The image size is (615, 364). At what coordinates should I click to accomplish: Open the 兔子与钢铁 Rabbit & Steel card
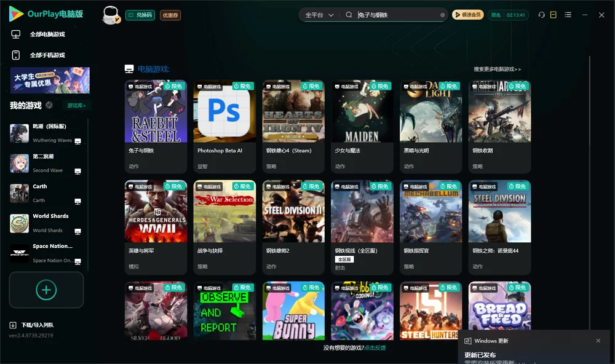click(x=156, y=126)
